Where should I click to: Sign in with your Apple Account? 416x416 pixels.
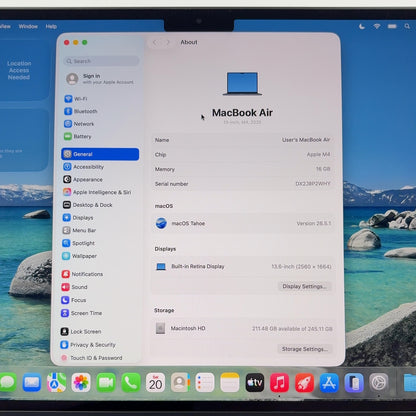[100, 79]
